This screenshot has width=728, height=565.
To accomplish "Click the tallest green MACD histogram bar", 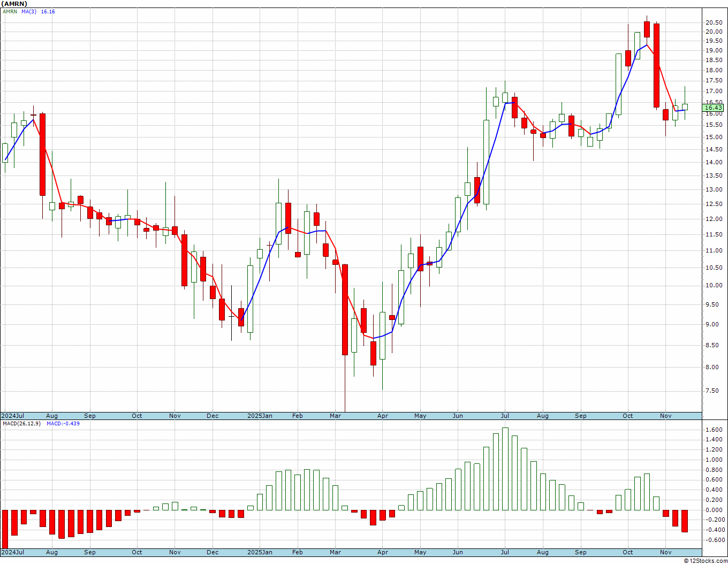I will 505,469.
